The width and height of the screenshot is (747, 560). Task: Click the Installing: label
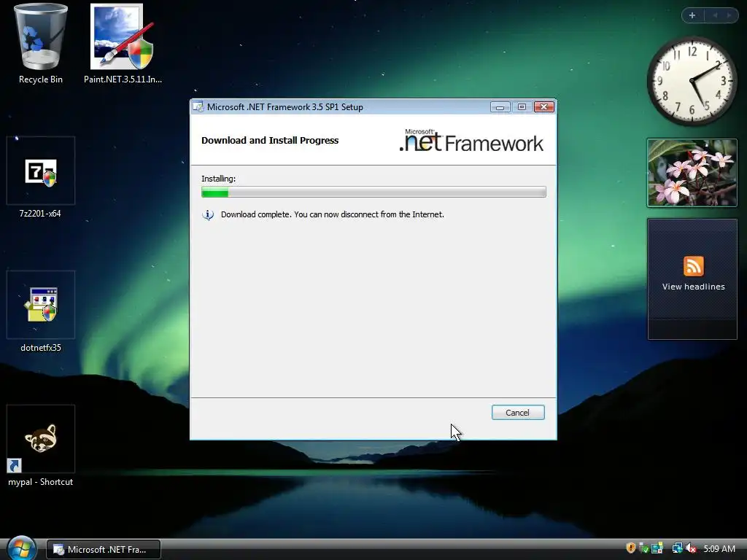[218, 179]
